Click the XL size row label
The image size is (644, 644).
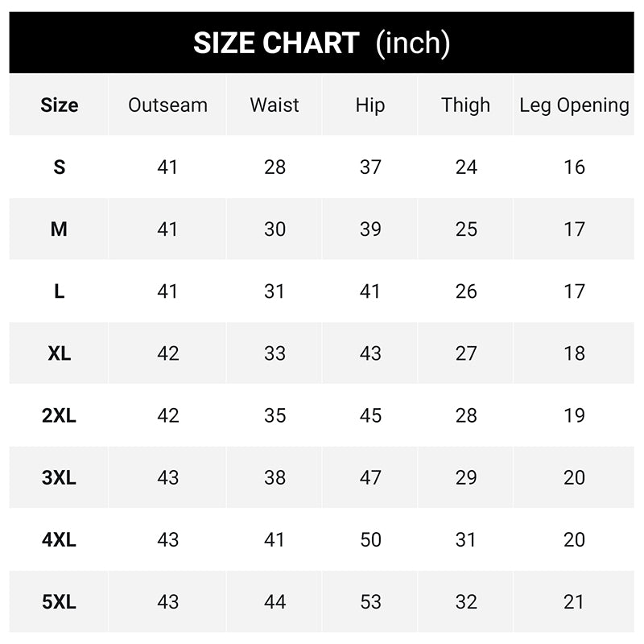coord(60,353)
